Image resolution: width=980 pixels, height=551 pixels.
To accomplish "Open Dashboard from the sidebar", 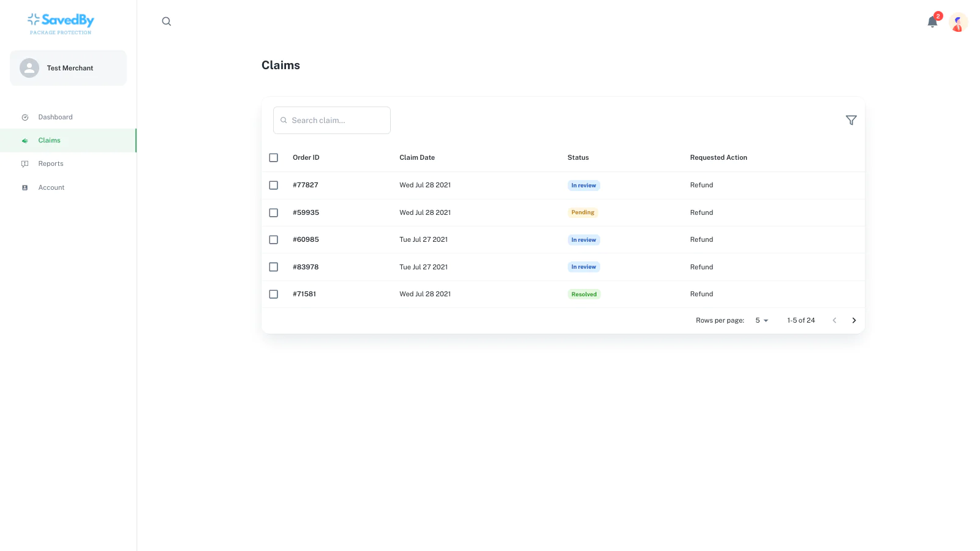I will coord(68,118).
